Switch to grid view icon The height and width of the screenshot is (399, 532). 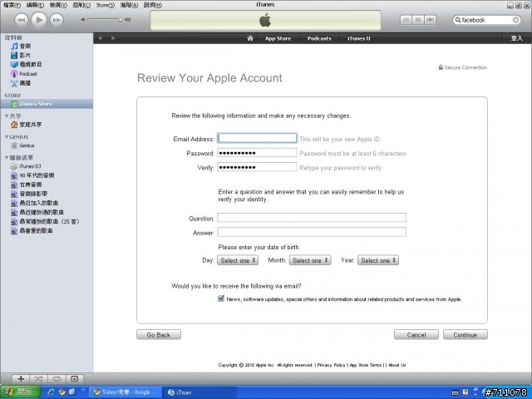(x=418, y=20)
